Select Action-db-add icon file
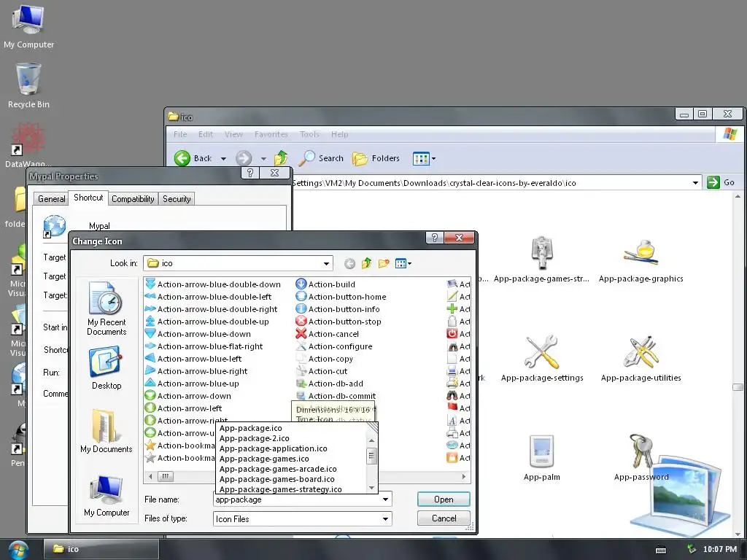 tap(330, 384)
